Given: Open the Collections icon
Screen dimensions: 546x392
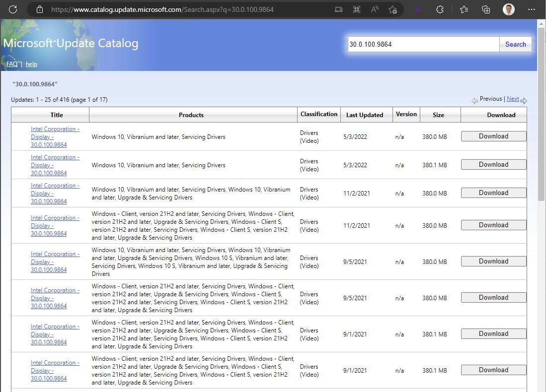Looking at the screenshot, I should point(486,9).
